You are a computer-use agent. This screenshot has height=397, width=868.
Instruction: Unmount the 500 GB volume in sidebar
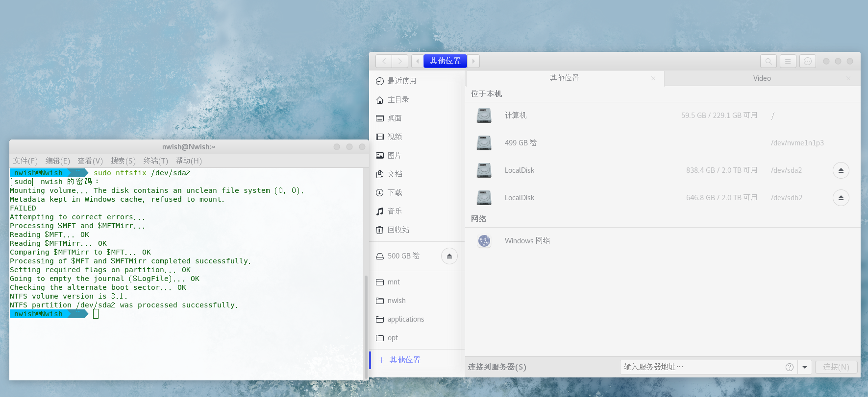pos(449,256)
